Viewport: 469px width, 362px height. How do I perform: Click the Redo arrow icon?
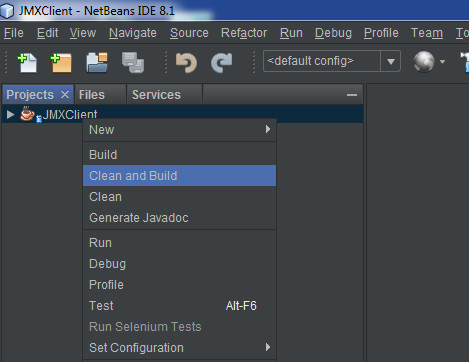tap(221, 62)
